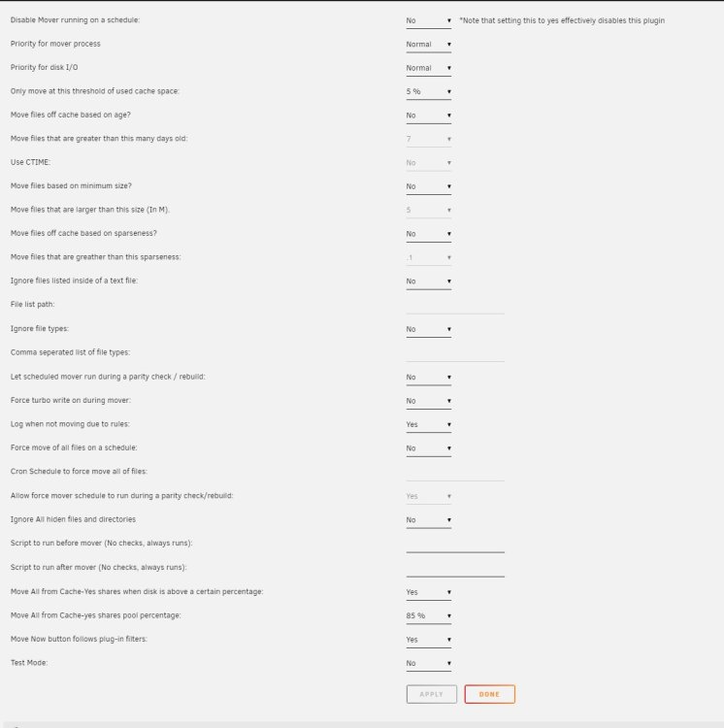Expand the Priority for mover process dropdown
The height and width of the screenshot is (728, 724).
point(428,44)
